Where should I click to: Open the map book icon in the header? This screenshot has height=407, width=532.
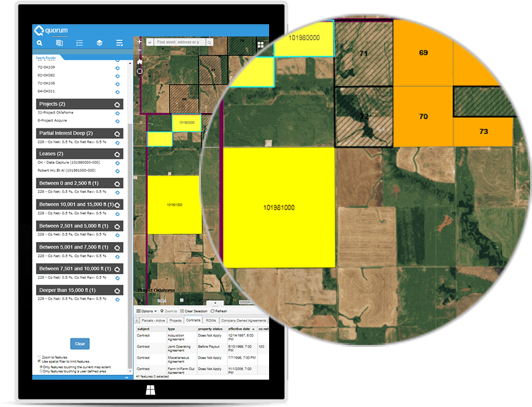click(59, 43)
